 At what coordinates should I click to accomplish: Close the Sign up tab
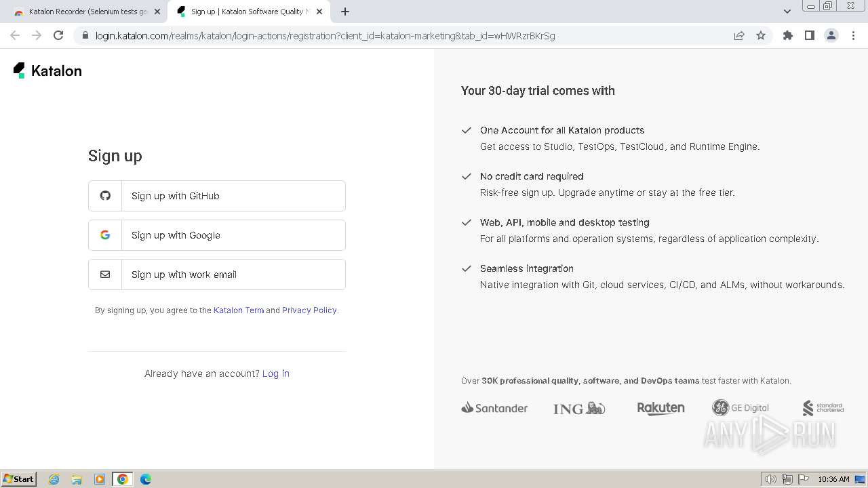319,12
